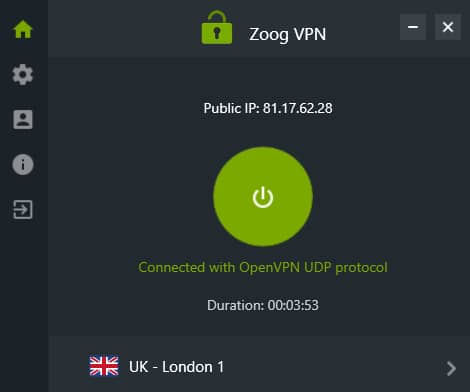Click the Duration timer label
Screen dimensions: 470x392
(x=263, y=305)
